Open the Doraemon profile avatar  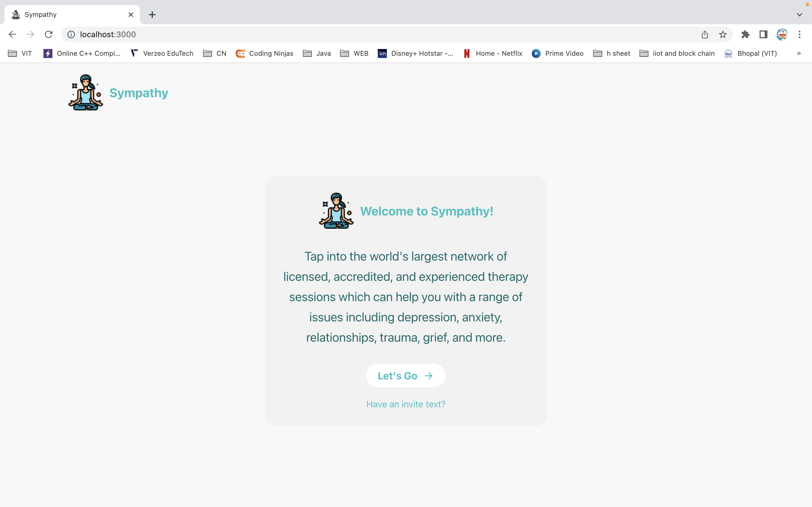pos(782,34)
